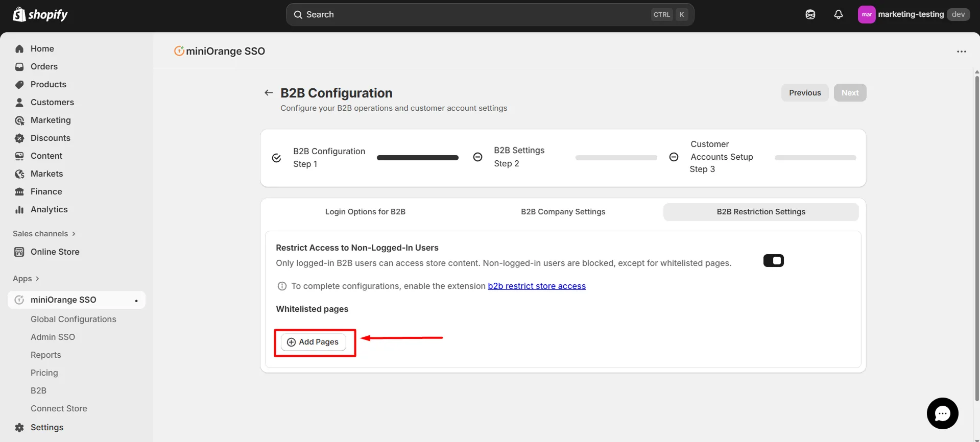Select miniOrange SSO app in sidebar
980x442 pixels.
(77, 300)
